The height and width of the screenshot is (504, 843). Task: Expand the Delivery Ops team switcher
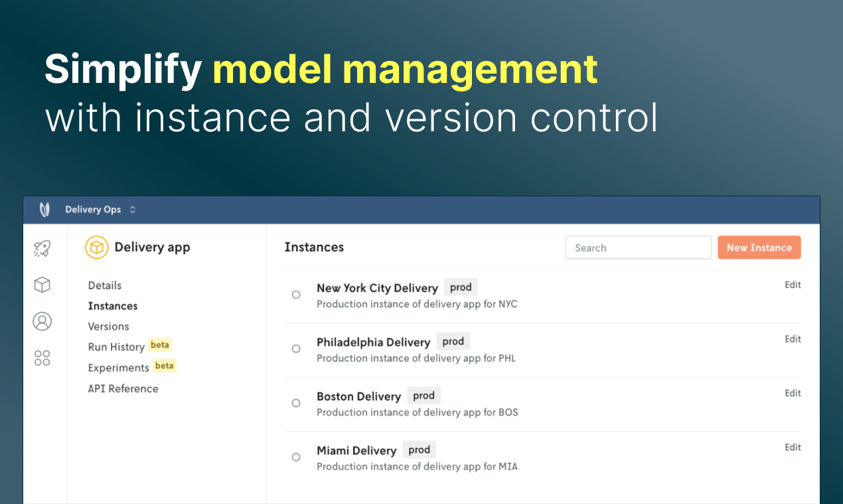point(100,210)
